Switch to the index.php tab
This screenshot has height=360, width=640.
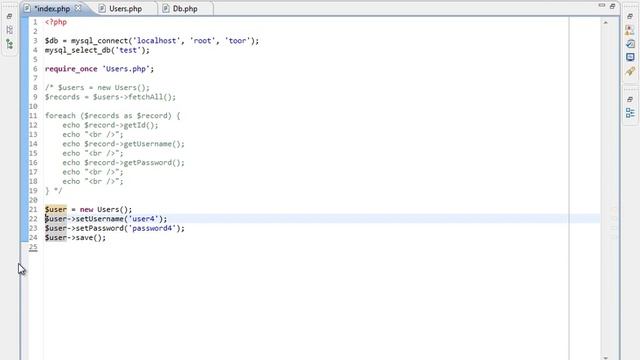point(52,9)
